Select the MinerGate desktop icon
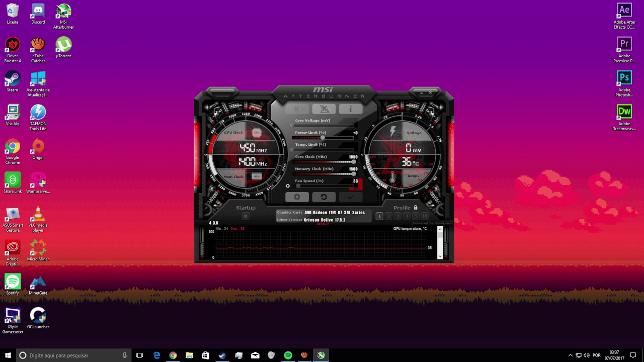Viewport: 644px width, 362px height. [38, 285]
